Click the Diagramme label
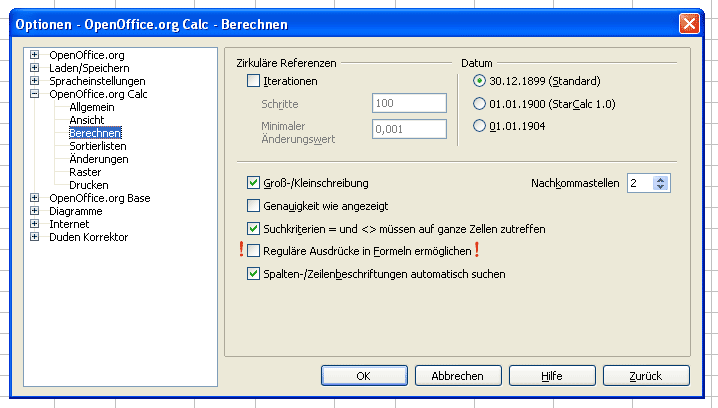The width and height of the screenshot is (718, 408). point(76,211)
